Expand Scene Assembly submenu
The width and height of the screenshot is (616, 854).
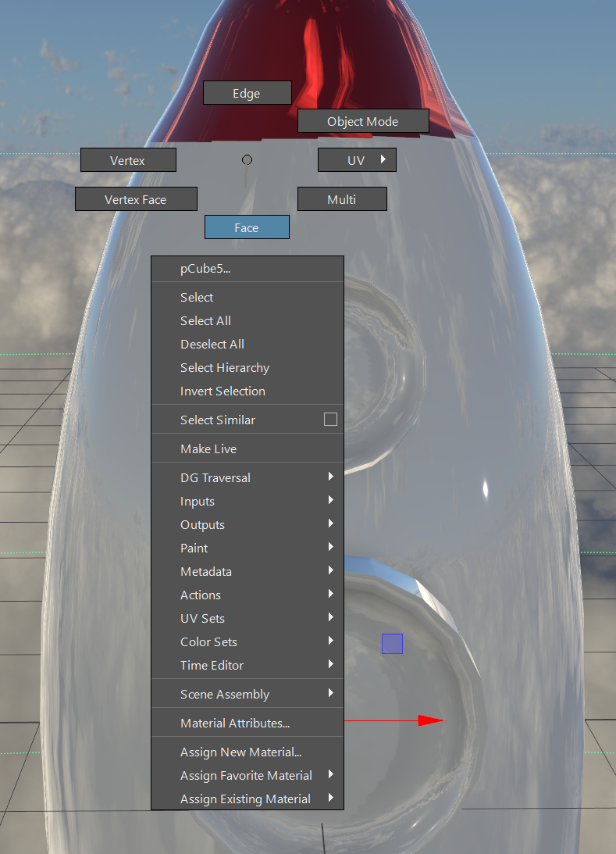point(247,694)
